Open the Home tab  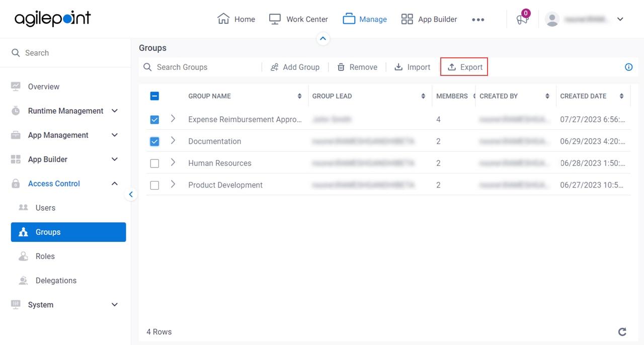point(236,19)
